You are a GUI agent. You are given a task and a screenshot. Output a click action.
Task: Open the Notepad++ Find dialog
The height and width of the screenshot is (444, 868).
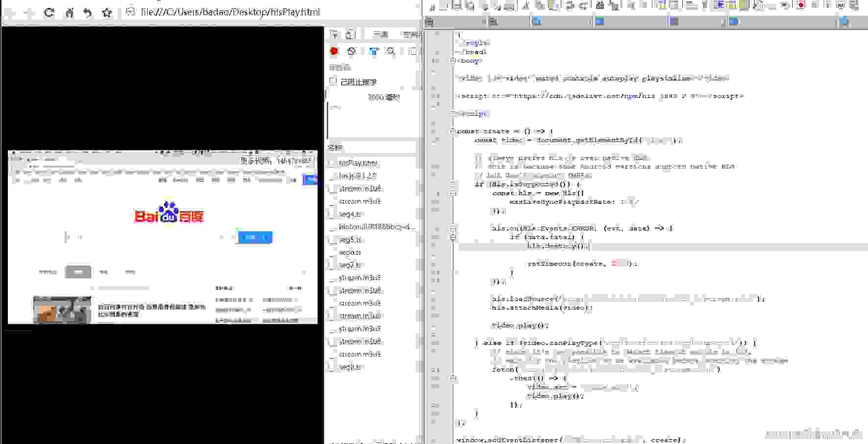click(600, 6)
